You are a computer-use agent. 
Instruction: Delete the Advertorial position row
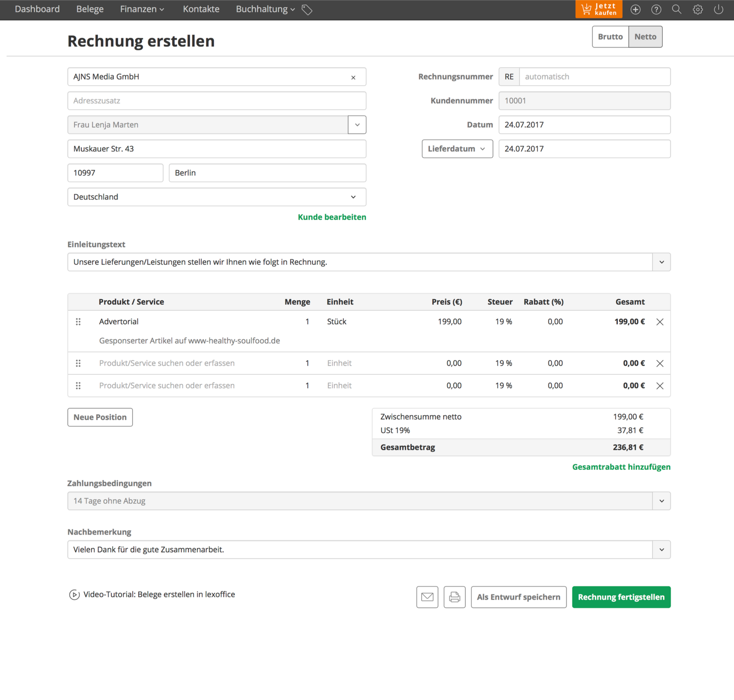coord(660,322)
